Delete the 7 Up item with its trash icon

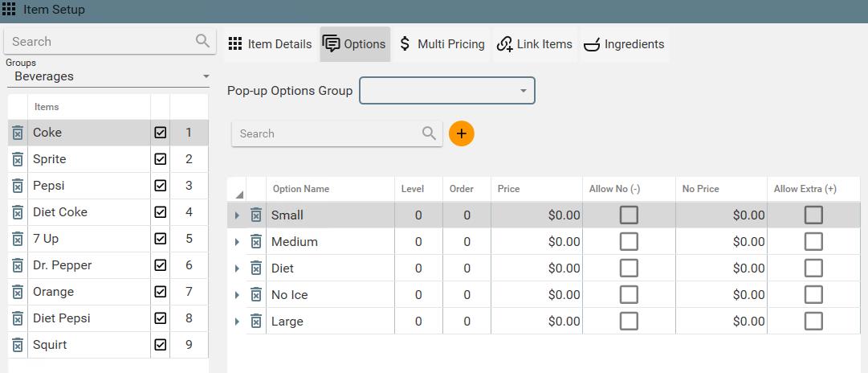coord(18,239)
